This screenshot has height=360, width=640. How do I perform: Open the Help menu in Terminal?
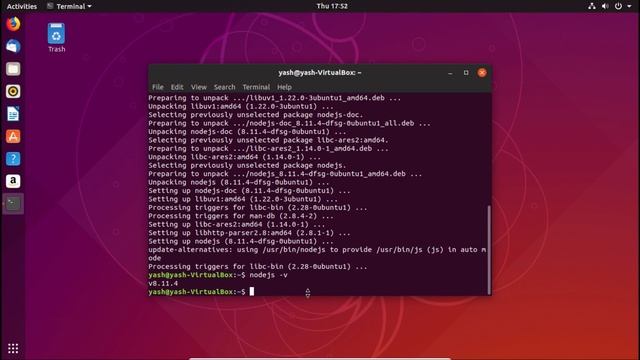pos(284,87)
